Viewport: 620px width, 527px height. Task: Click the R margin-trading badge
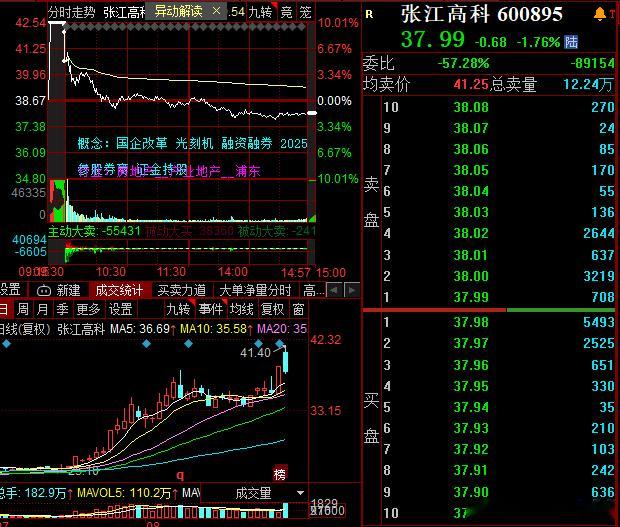(369, 15)
